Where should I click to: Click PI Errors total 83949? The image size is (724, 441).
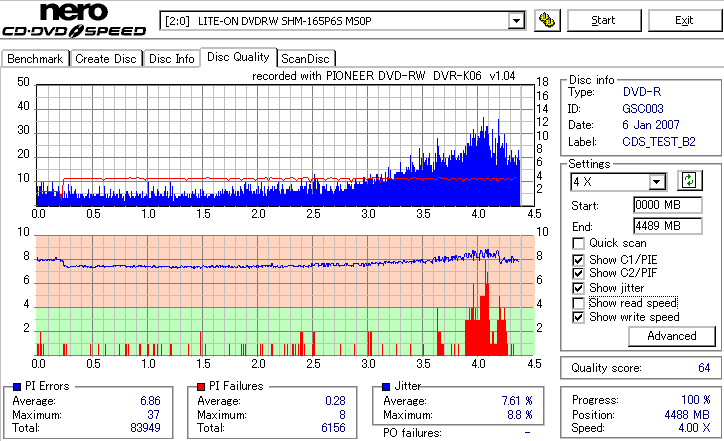(x=145, y=428)
